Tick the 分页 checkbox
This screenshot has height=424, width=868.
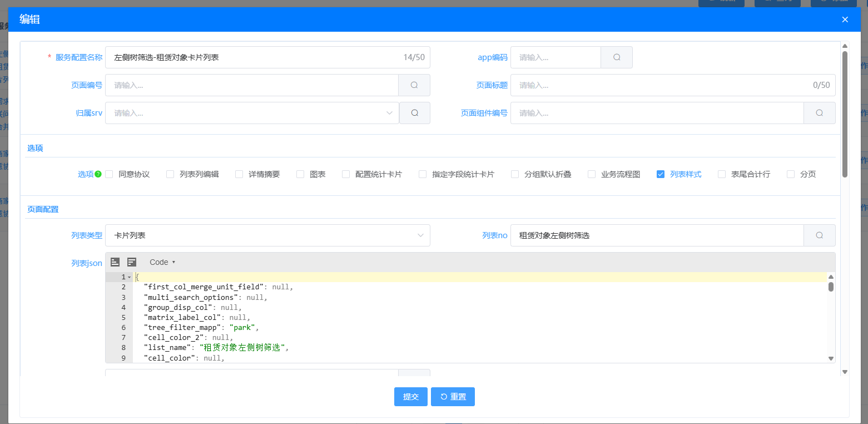pyautogui.click(x=791, y=174)
